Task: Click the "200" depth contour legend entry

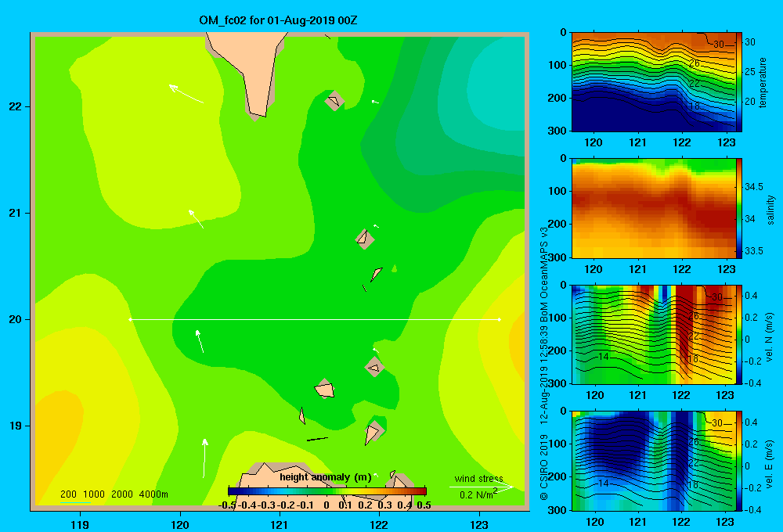Action: point(68,494)
